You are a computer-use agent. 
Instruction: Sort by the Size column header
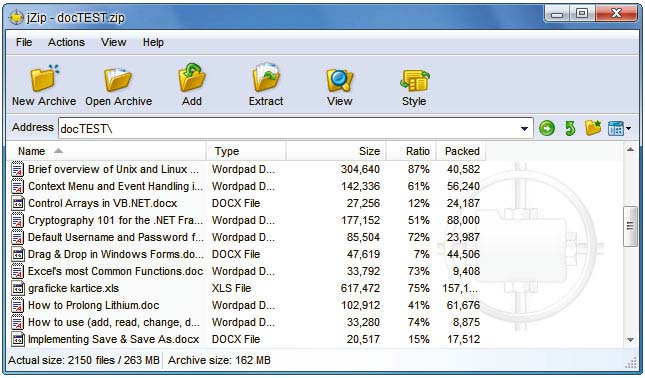(x=336, y=151)
